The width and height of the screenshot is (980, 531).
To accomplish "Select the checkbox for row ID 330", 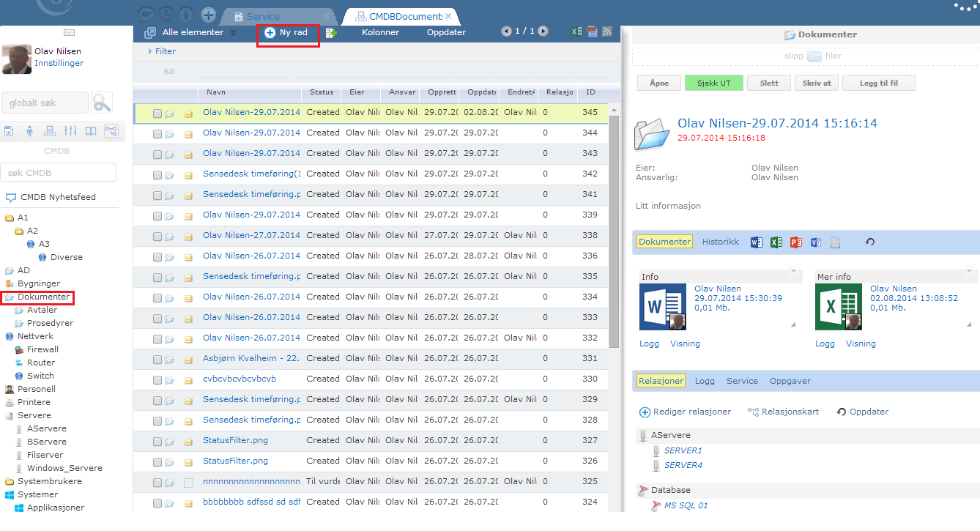I will point(157,380).
